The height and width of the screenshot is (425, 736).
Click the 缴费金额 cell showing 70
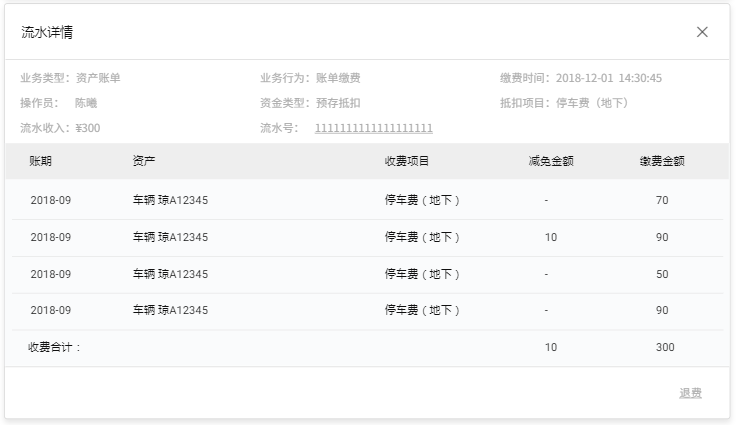point(662,200)
